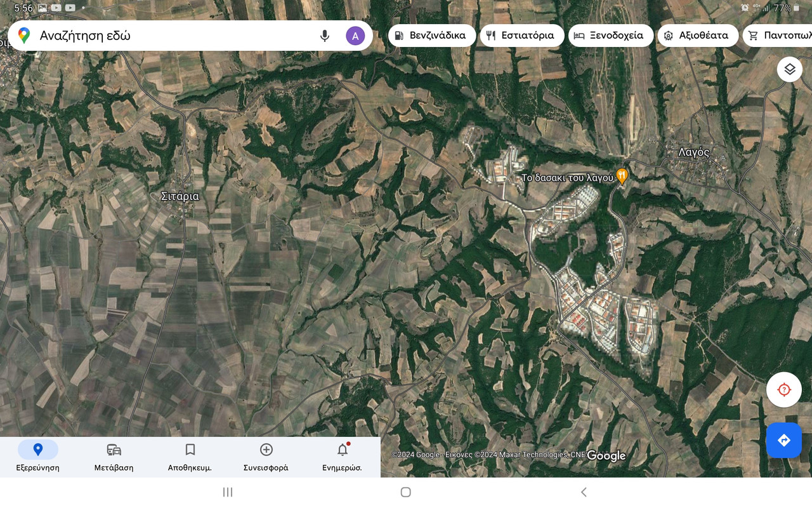This screenshot has width=812, height=508.
Task: Tap the 'Λαγός' village label
Action: tap(694, 152)
